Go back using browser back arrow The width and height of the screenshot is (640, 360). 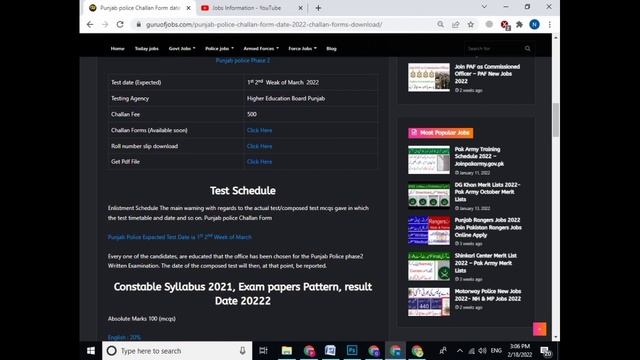click(x=90, y=24)
